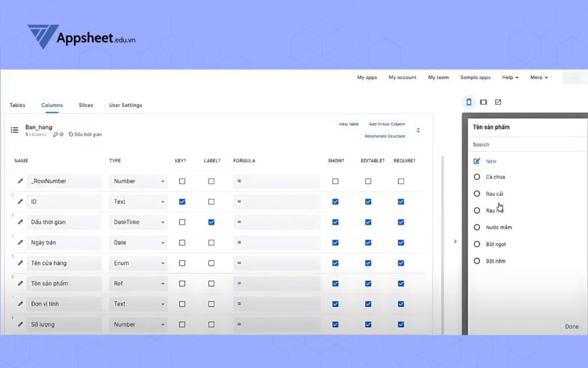The width and height of the screenshot is (588, 368).
Task: Open preview in new window icon
Action: [x=498, y=102]
